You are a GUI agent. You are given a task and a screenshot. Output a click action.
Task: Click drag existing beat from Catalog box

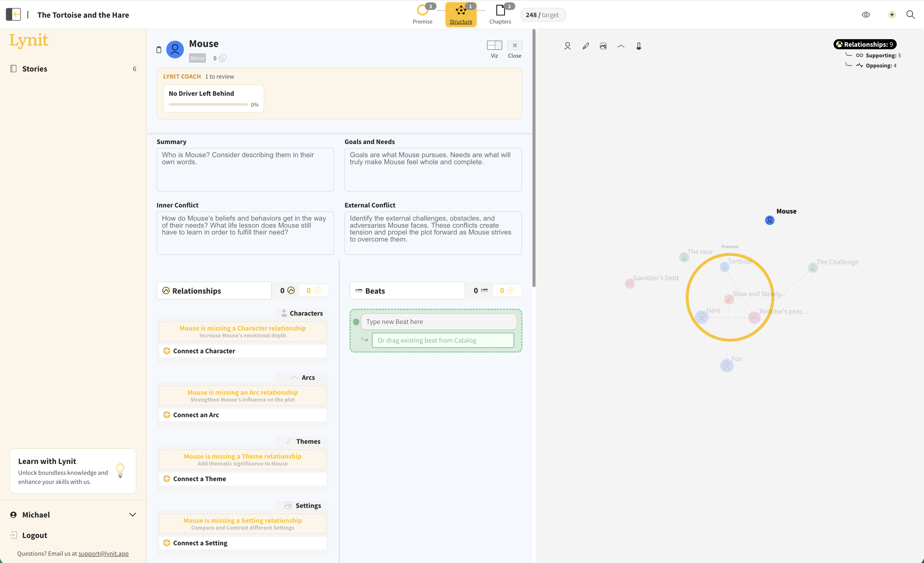click(x=443, y=340)
